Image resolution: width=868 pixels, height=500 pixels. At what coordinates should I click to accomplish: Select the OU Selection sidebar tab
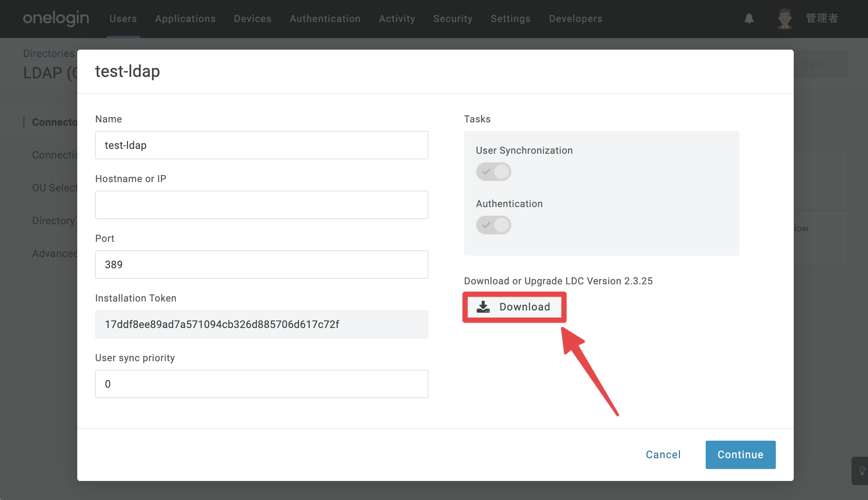(x=54, y=188)
